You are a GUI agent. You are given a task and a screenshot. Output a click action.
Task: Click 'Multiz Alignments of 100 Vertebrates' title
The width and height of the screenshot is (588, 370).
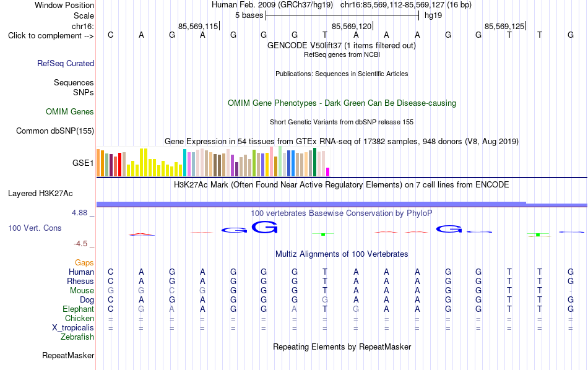tap(342, 254)
